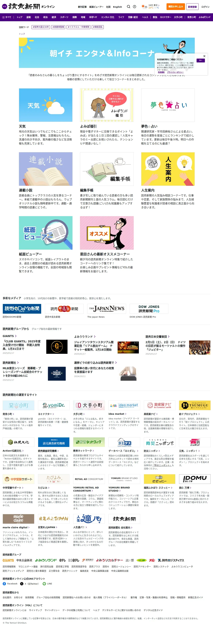The image size is (213, 644).
Task: Click the search magnifier icon in header
Action: click(128, 7)
